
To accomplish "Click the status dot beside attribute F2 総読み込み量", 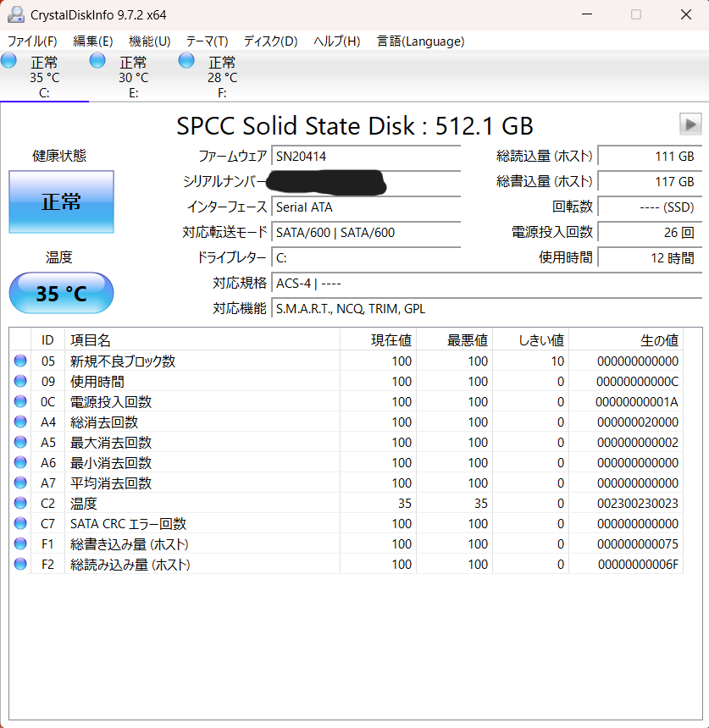I will pyautogui.click(x=19, y=564).
